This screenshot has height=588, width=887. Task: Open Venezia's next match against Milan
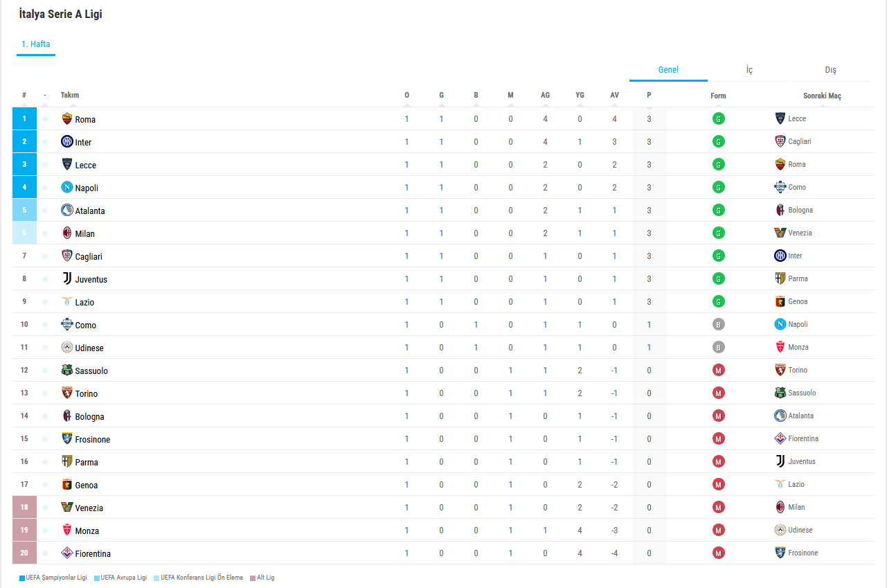pyautogui.click(x=790, y=507)
